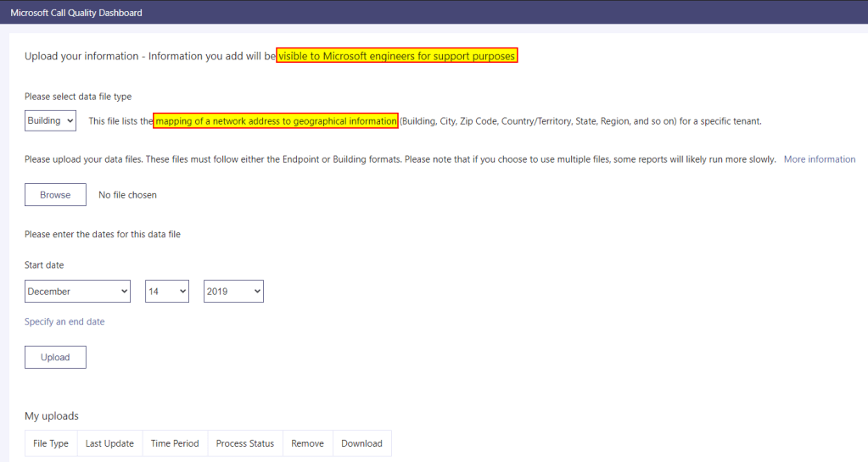The height and width of the screenshot is (462, 868).
Task: Click the Last Update column header
Action: coord(109,443)
